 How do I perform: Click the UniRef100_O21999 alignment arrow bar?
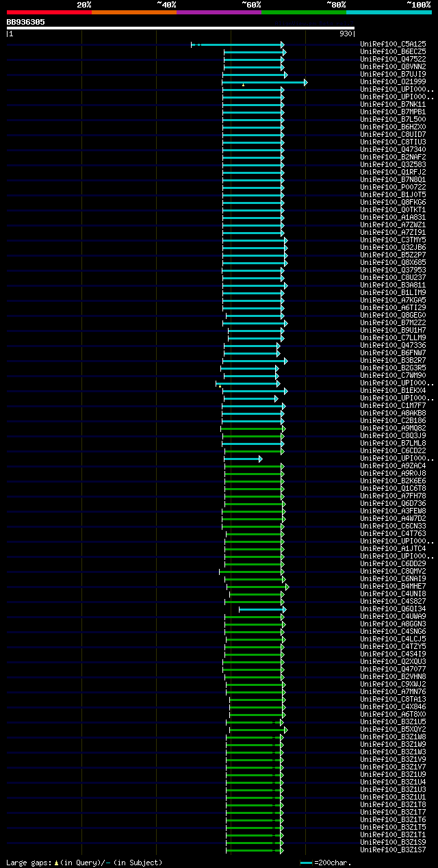[x=265, y=82]
